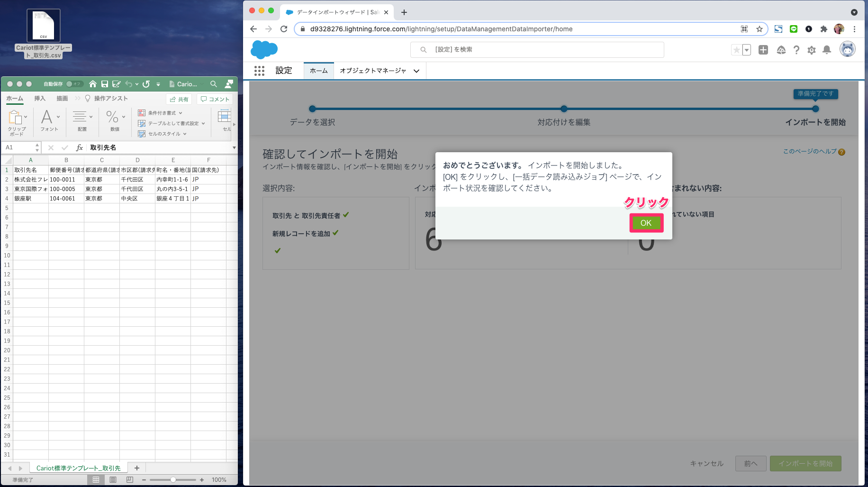Expand the Excel formula bar arrow
This screenshot has width=868, height=487.
[x=234, y=148]
